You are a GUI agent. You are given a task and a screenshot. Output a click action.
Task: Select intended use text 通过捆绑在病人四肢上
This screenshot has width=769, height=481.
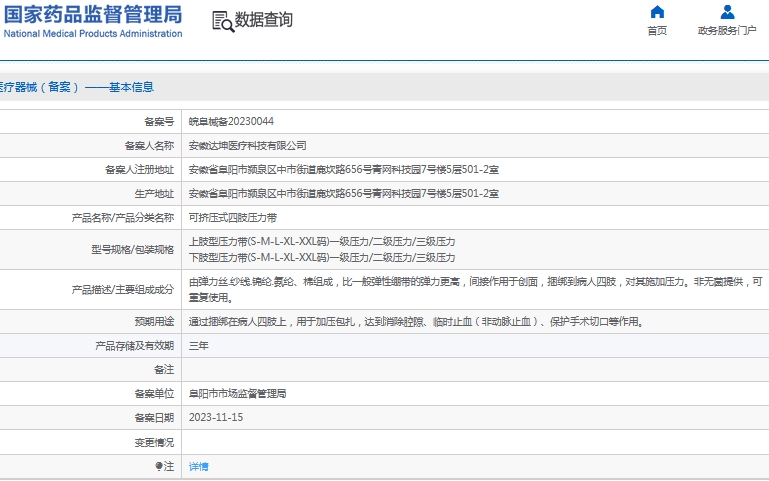[x=416, y=322]
